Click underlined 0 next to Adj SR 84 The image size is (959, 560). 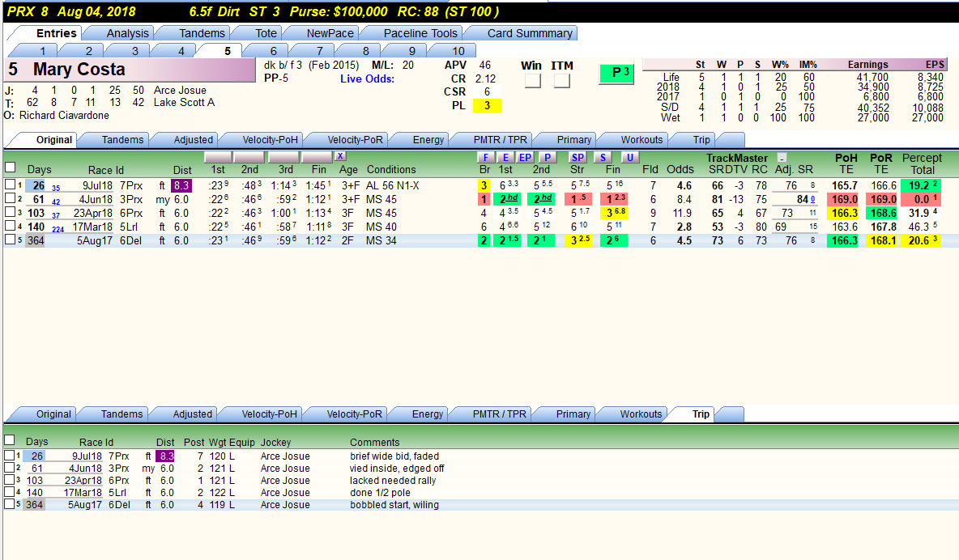pyautogui.click(x=813, y=199)
